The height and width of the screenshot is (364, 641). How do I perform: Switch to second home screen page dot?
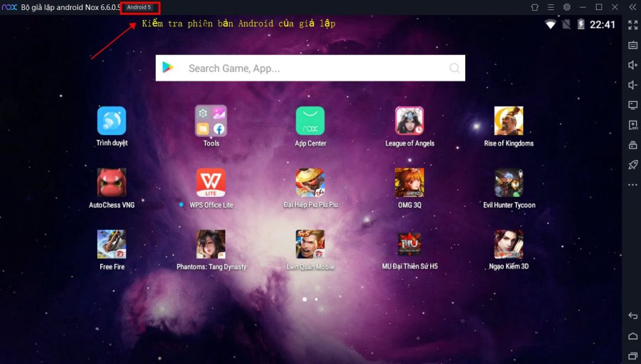click(x=316, y=299)
